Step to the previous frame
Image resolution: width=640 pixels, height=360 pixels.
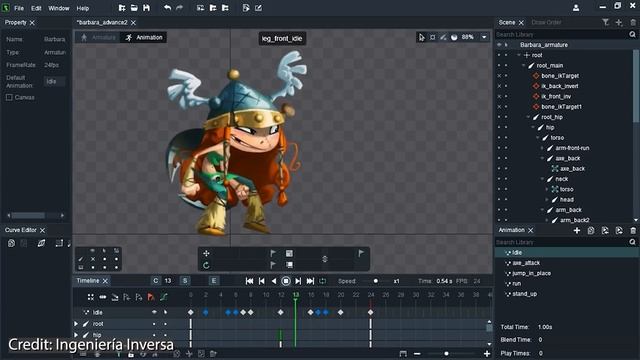(262, 281)
